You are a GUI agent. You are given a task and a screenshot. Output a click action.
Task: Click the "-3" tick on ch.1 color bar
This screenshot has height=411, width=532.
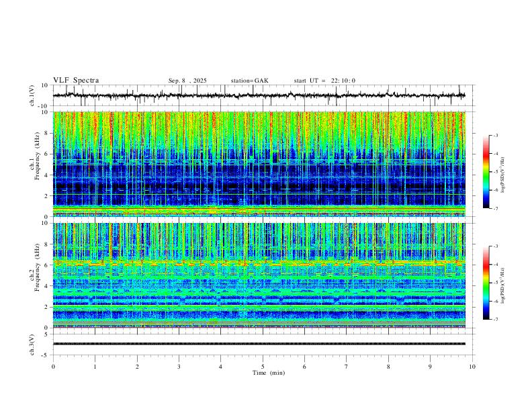click(495, 135)
